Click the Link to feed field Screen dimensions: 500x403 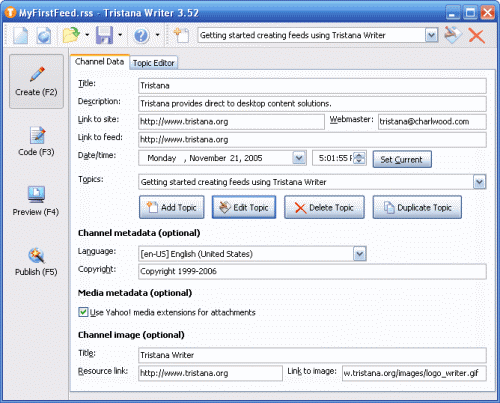[312, 140]
